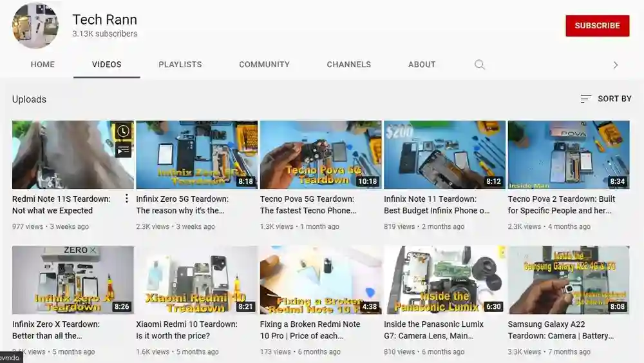Play the Infinix Zero X Teardown thumbnail
The image size is (644, 363).
click(73, 280)
